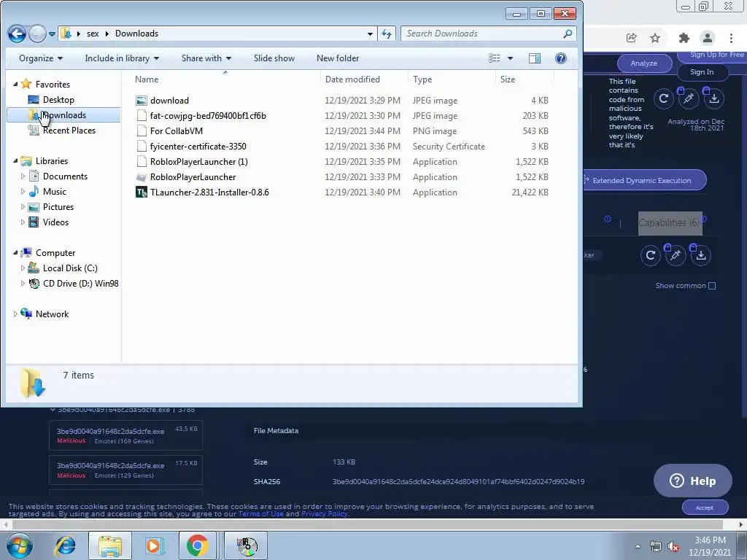Click the Windows Start button
This screenshot has height=560, width=747.
pyautogui.click(x=20, y=545)
